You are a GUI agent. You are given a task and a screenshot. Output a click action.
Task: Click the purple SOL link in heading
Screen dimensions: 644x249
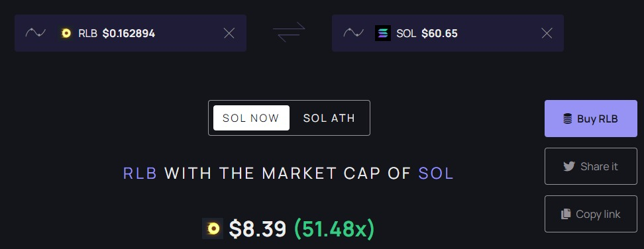pos(436,174)
